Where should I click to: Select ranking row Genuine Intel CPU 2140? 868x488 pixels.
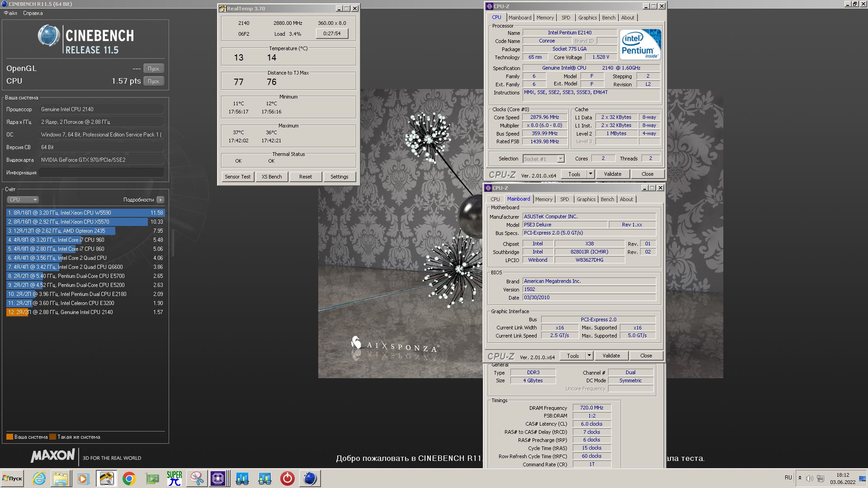pyautogui.click(x=85, y=312)
